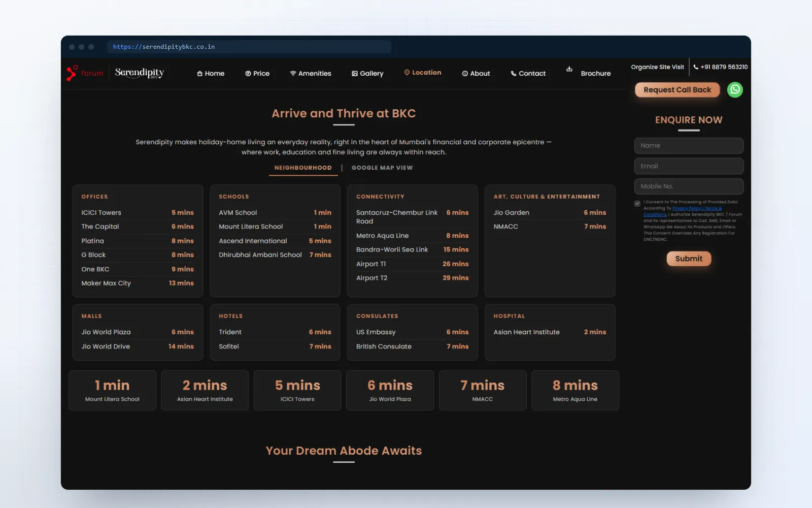Click Jio World Drive mall row

pyautogui.click(x=138, y=346)
